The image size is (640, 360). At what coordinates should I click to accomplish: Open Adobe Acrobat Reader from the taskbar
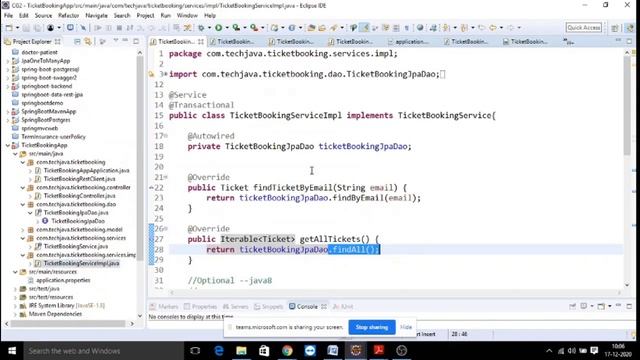click(379, 351)
